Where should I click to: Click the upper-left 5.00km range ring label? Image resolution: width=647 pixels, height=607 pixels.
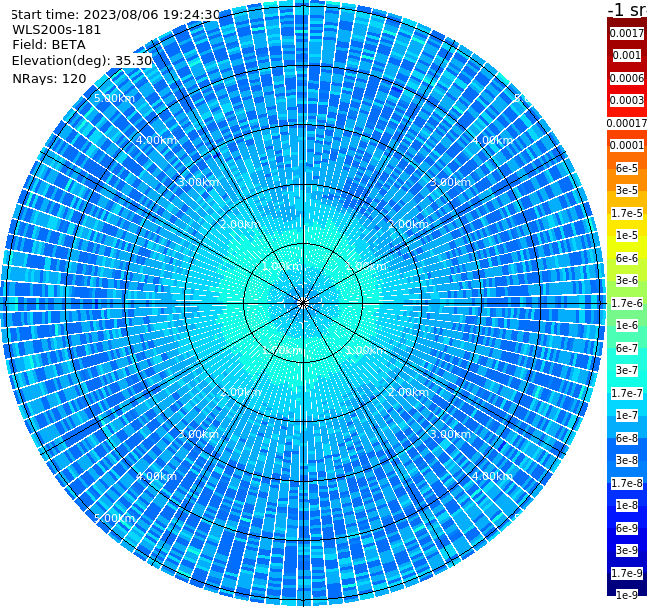tap(114, 98)
